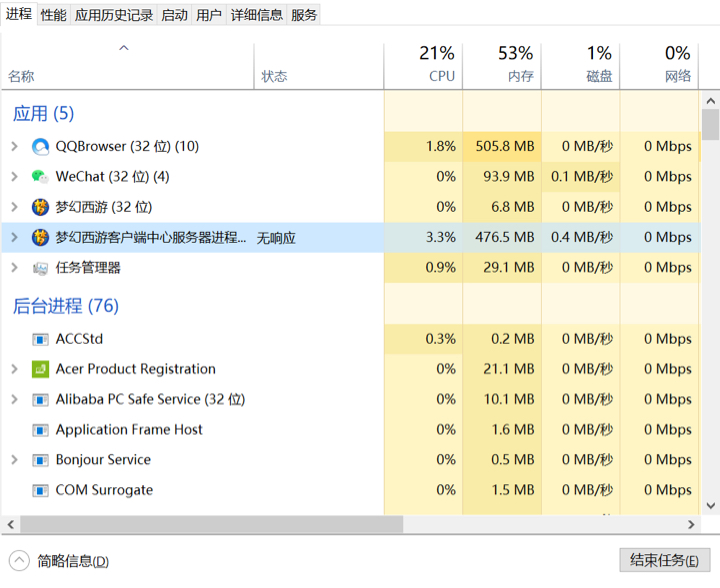The height and width of the screenshot is (588, 720).
Task: Click the horizontal scrollbar thumb
Action: coord(212,524)
